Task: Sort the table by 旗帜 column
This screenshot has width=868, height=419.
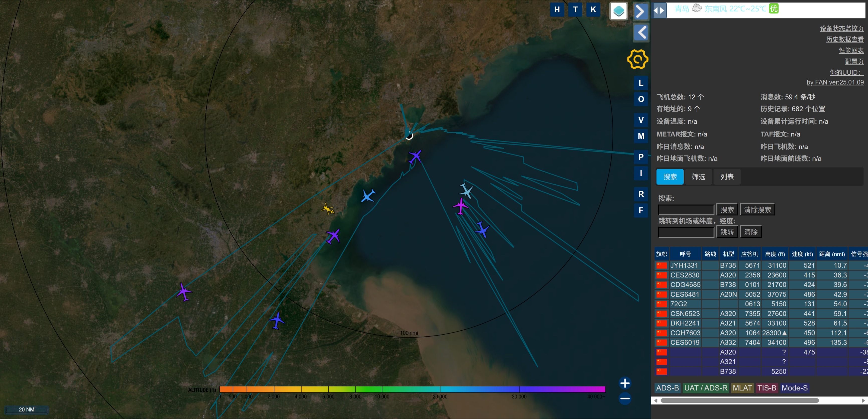Action: coord(661,254)
